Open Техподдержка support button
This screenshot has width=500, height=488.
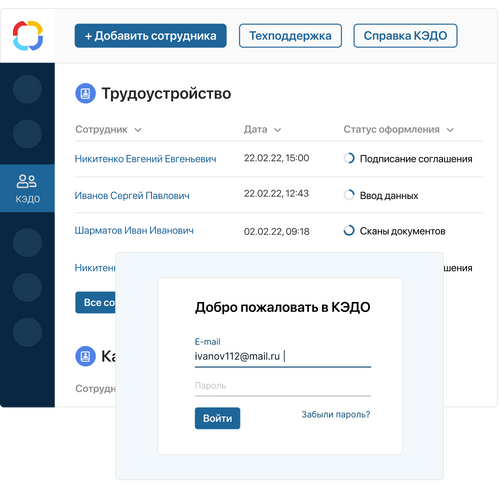pyautogui.click(x=290, y=36)
